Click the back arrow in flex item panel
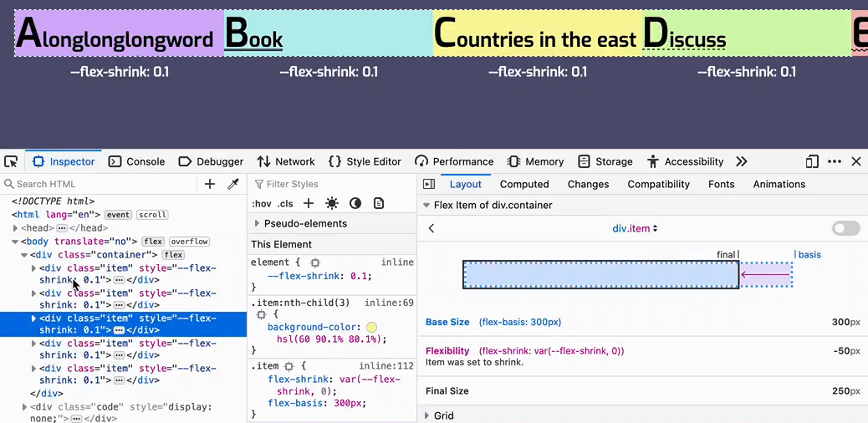868x423 pixels. tap(431, 228)
